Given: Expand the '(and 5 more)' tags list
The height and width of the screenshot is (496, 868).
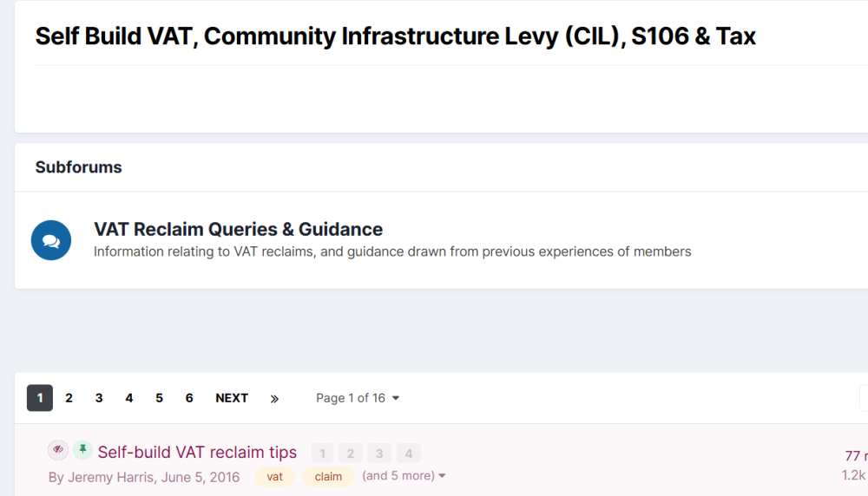Looking at the screenshot, I should pos(404,475).
